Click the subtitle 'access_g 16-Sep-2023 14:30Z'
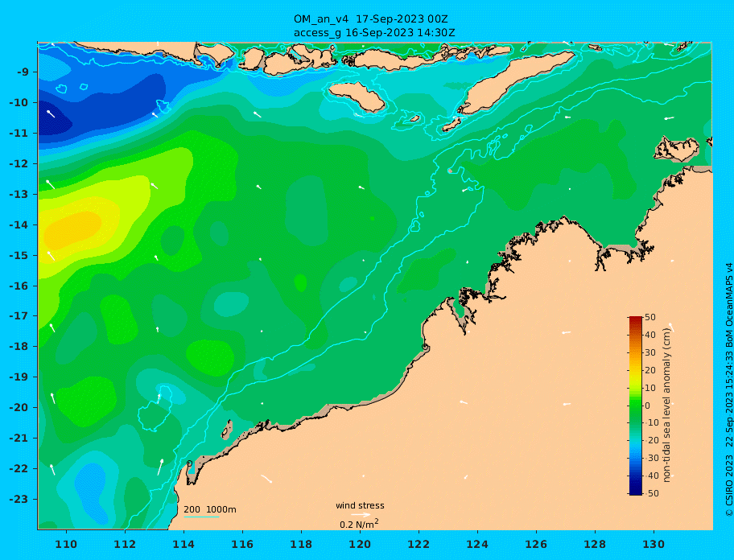Image resolution: width=734 pixels, height=560 pixels. (x=374, y=33)
